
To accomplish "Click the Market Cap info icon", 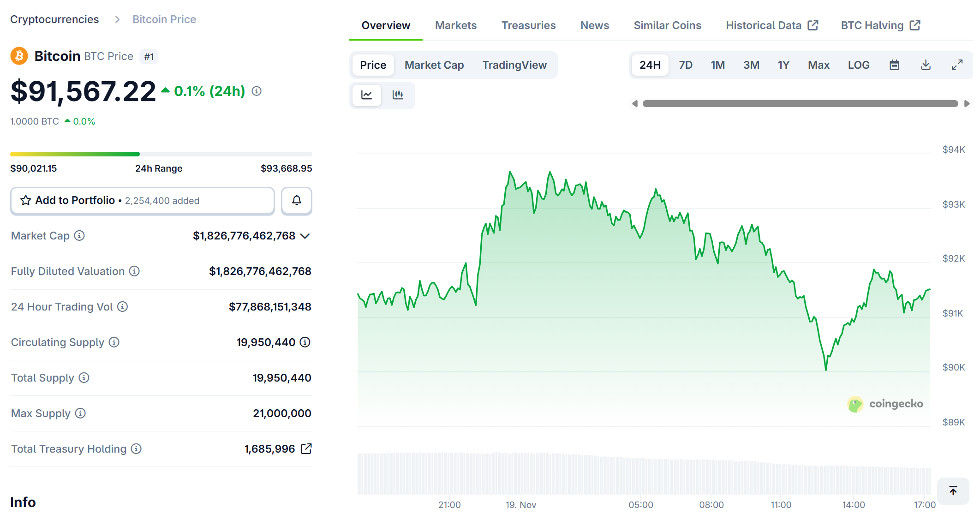I will (x=80, y=236).
